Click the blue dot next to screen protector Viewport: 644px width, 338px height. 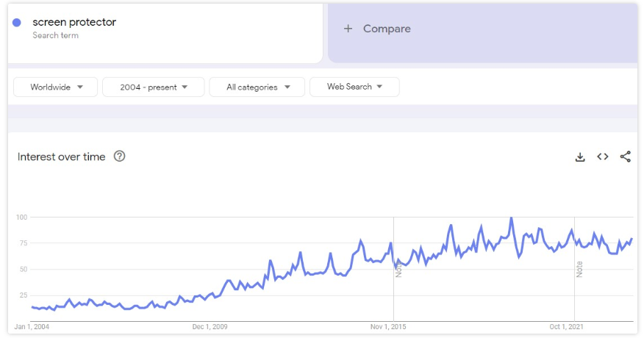17,23
